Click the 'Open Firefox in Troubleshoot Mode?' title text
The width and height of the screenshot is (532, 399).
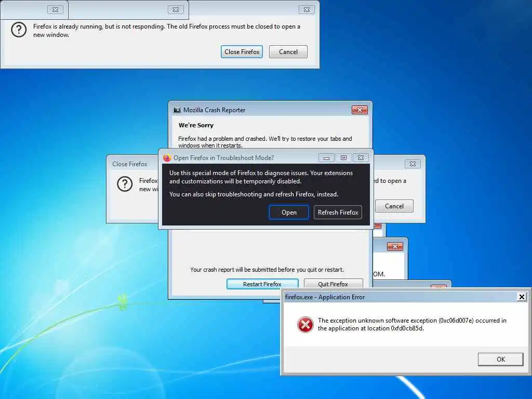click(223, 158)
